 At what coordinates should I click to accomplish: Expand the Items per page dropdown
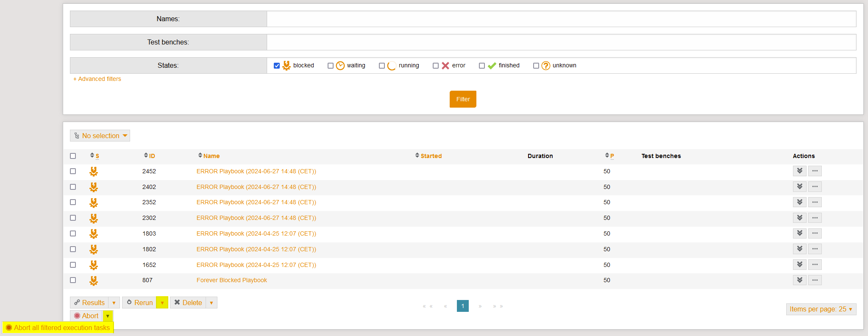(821, 309)
